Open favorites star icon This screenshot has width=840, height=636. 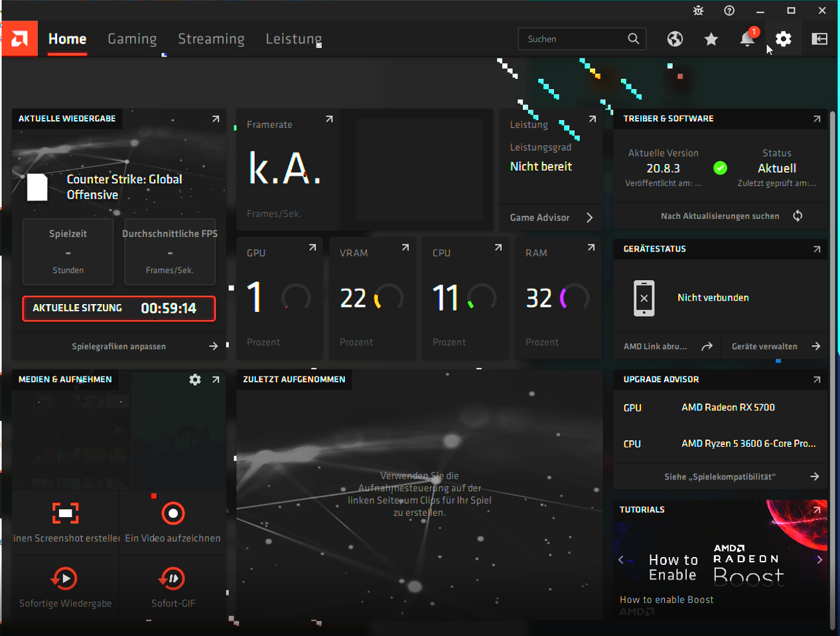click(711, 39)
